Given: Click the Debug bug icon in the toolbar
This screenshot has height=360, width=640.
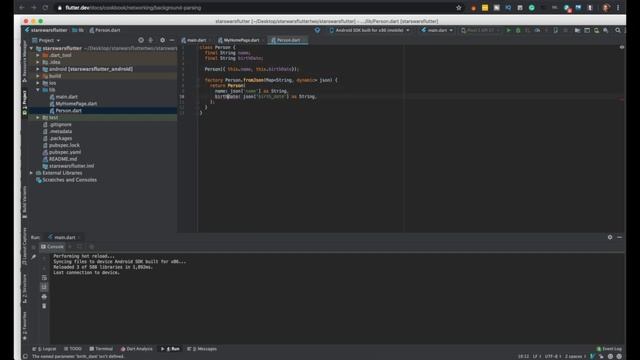Looking at the screenshot, I should click(x=518, y=30).
